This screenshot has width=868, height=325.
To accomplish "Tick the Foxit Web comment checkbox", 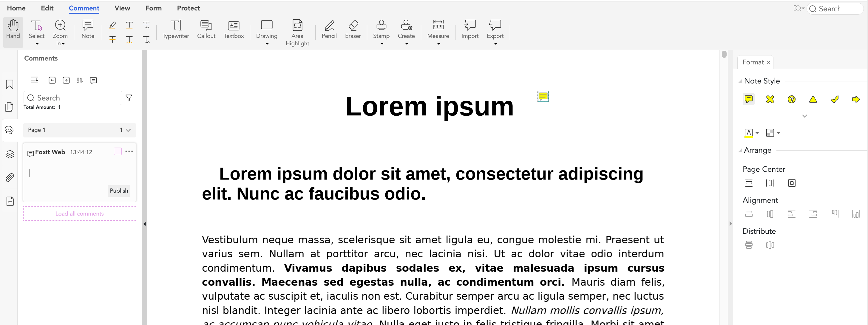I will 118,151.
